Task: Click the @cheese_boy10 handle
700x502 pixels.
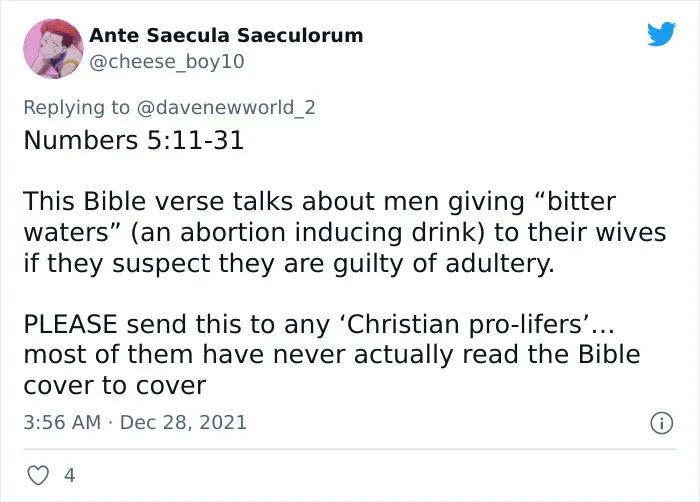Action: coord(167,61)
